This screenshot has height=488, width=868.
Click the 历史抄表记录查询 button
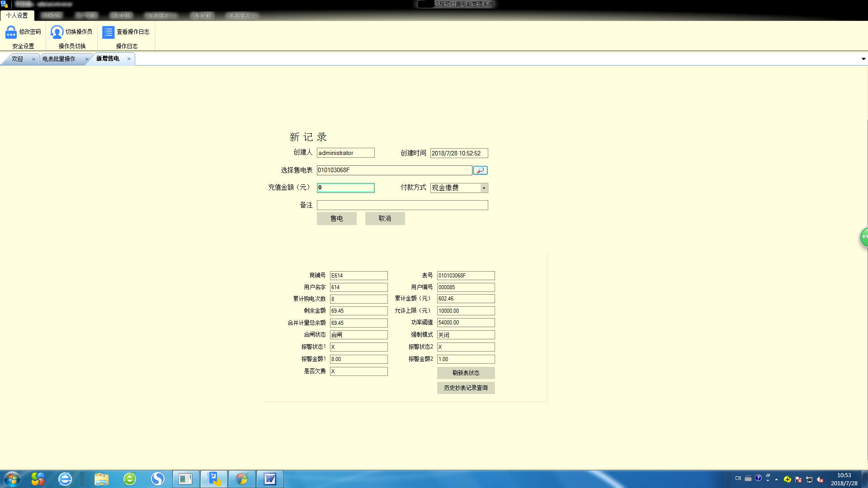pyautogui.click(x=466, y=388)
